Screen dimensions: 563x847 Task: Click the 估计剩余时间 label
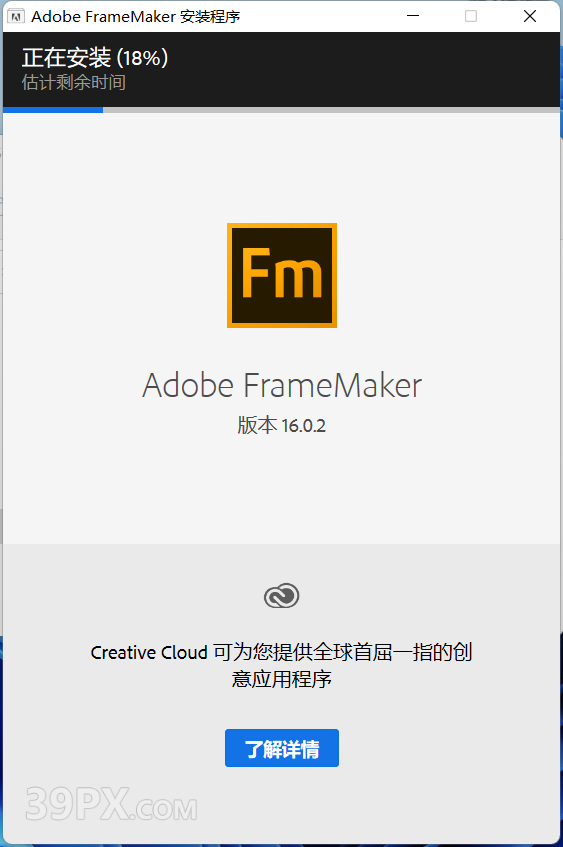74,83
